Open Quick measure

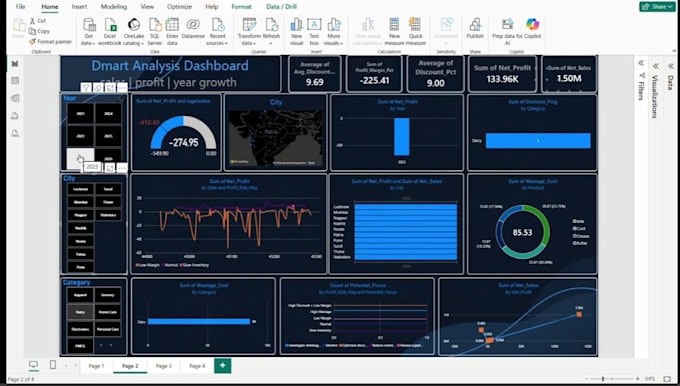[x=415, y=32]
